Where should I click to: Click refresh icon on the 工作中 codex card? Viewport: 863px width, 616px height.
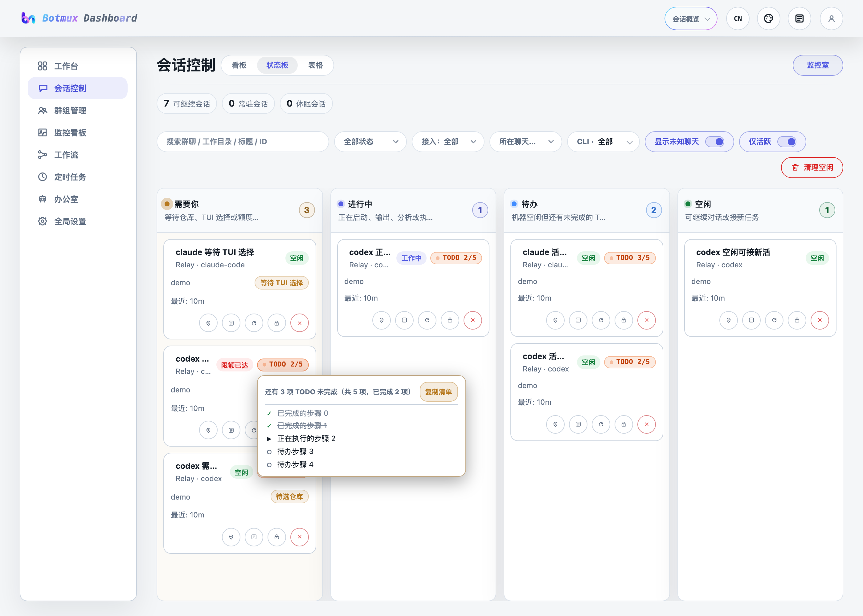coord(427,320)
